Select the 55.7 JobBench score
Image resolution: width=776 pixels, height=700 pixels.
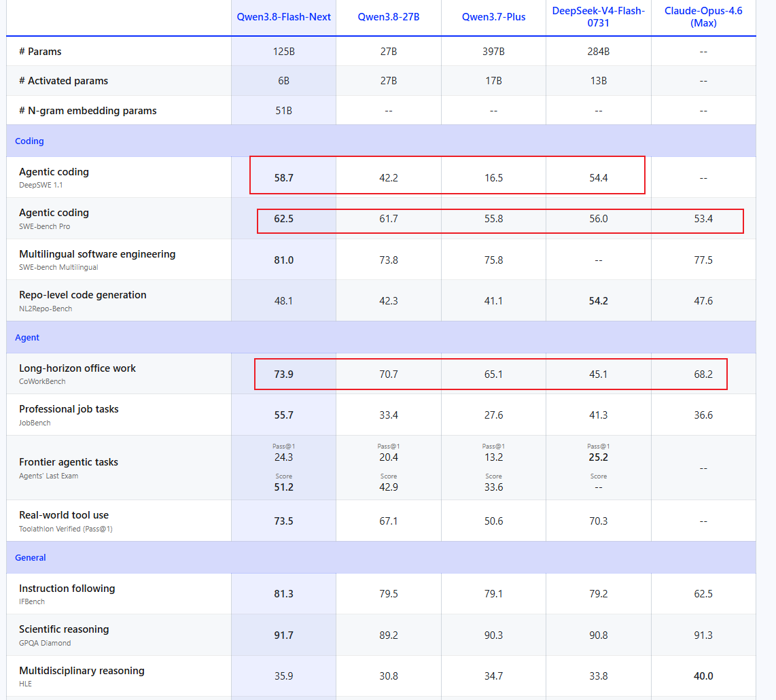[283, 415]
